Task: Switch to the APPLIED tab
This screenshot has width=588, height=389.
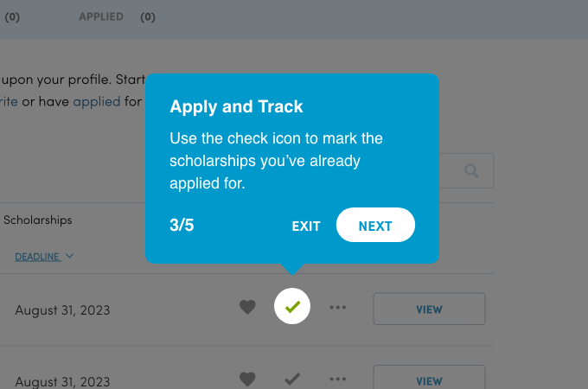Action: click(101, 16)
